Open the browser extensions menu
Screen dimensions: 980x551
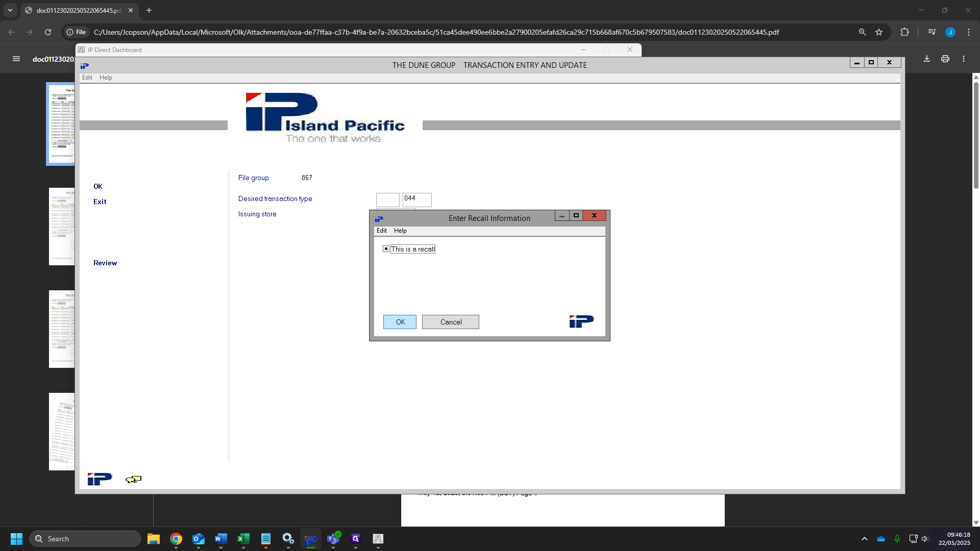click(904, 32)
